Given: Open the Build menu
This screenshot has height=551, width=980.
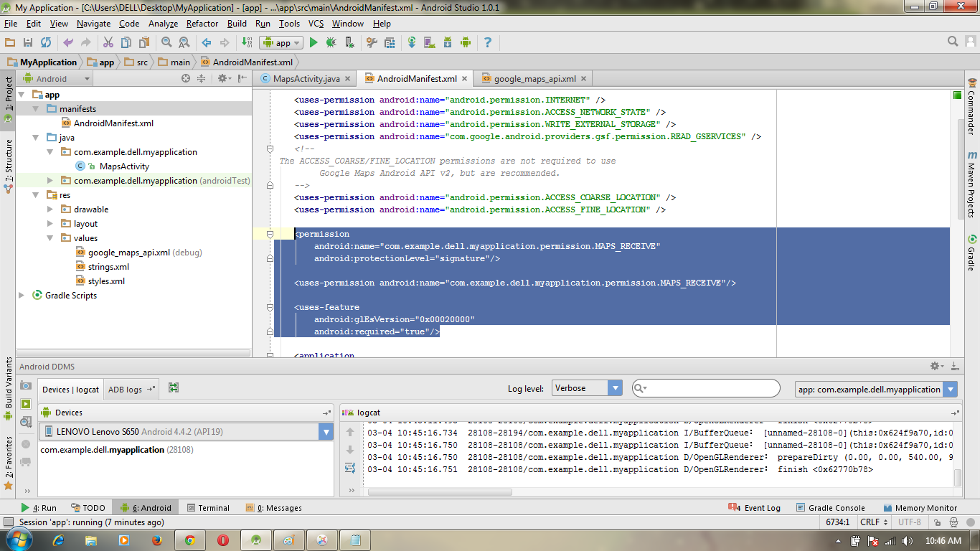Looking at the screenshot, I should (237, 24).
